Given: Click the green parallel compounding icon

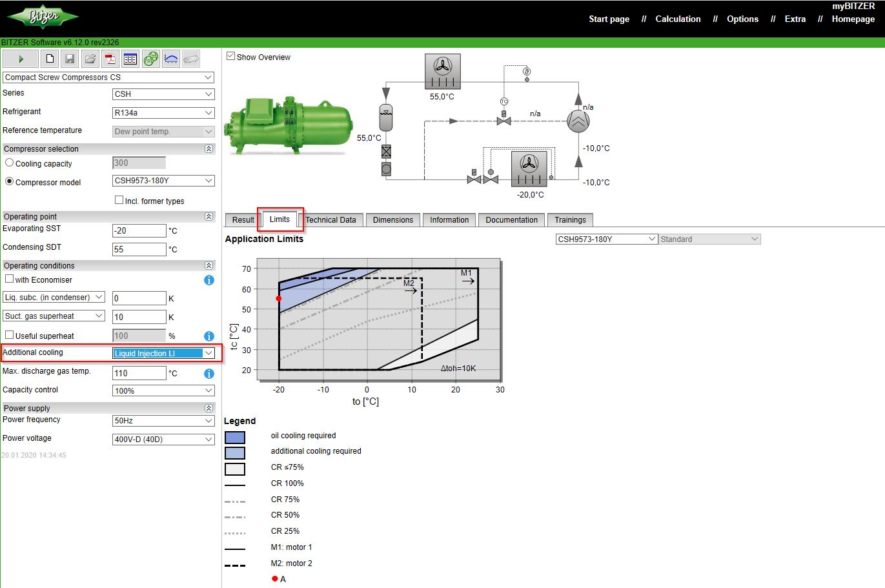Looking at the screenshot, I should click(150, 58).
